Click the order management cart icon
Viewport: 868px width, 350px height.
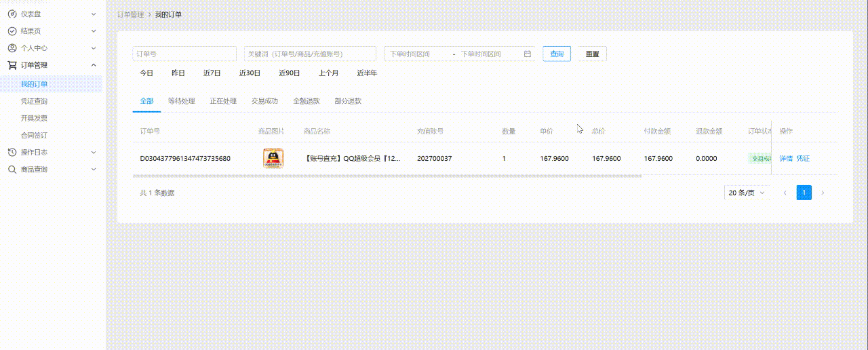[x=12, y=65]
